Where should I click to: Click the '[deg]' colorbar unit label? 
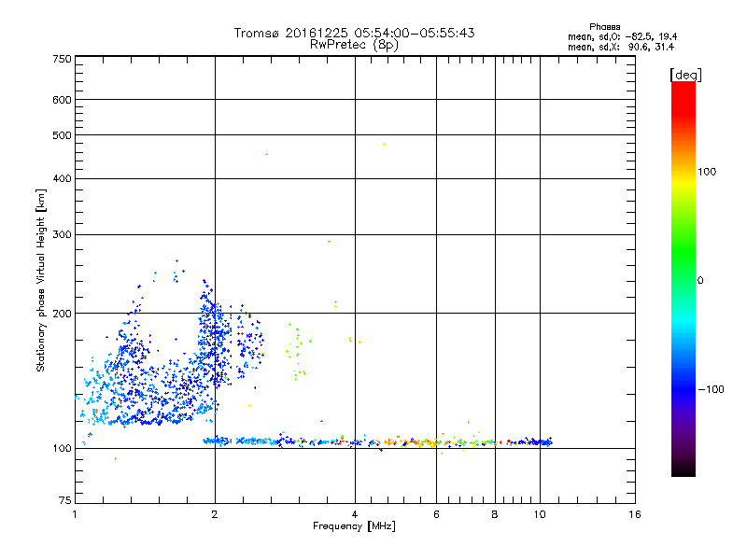pos(685,75)
